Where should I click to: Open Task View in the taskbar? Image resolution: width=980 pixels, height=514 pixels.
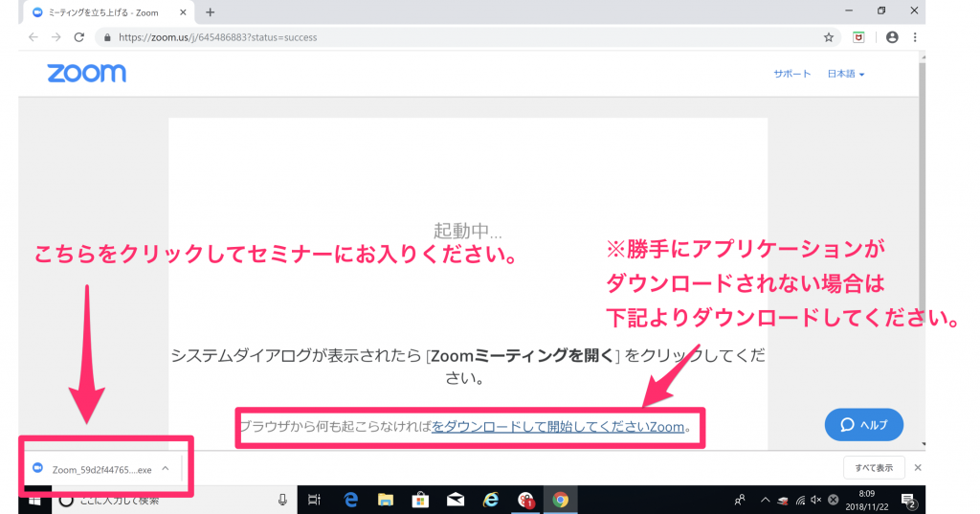pos(314,500)
